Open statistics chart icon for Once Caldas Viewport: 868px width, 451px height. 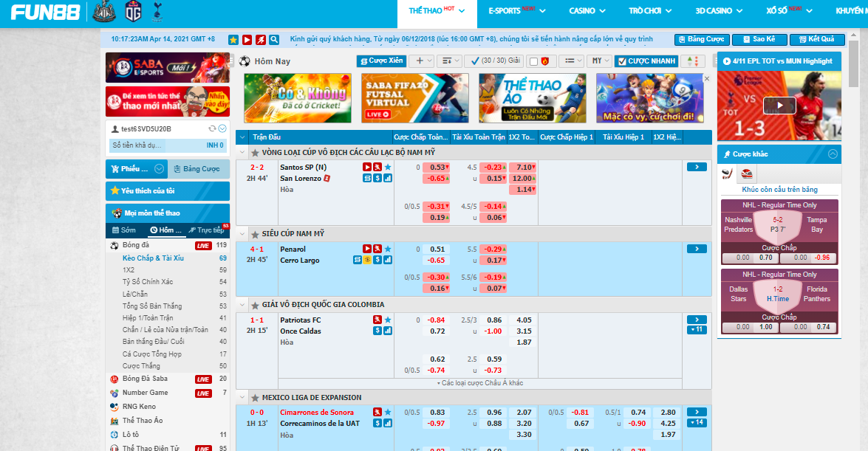tap(388, 331)
